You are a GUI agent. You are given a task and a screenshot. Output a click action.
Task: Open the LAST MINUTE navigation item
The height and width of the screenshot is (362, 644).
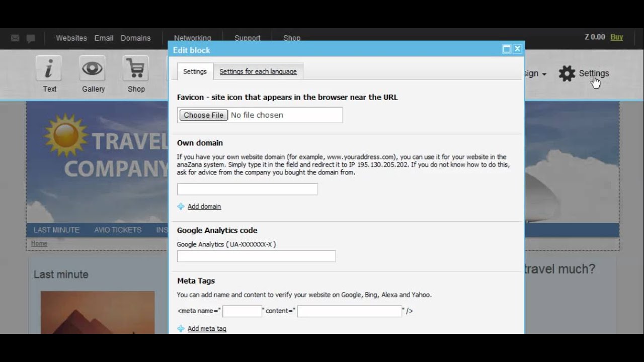tap(56, 230)
